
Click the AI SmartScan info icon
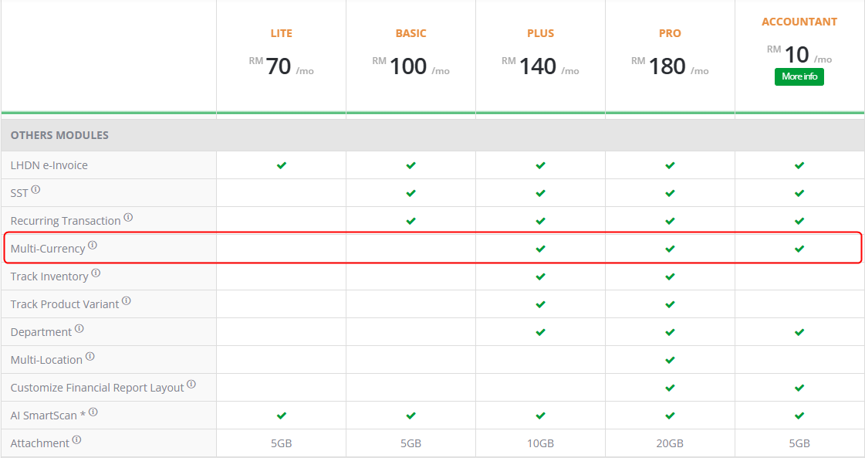[x=93, y=412]
